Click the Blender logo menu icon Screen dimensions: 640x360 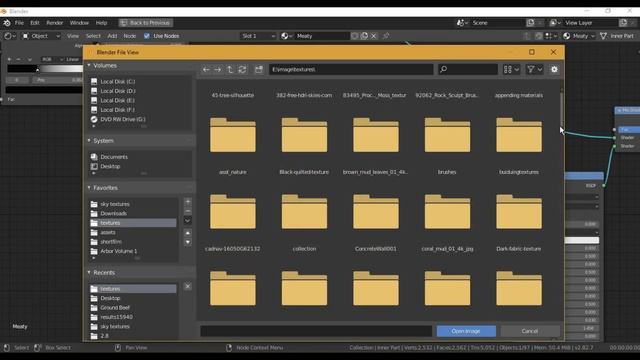(7, 23)
